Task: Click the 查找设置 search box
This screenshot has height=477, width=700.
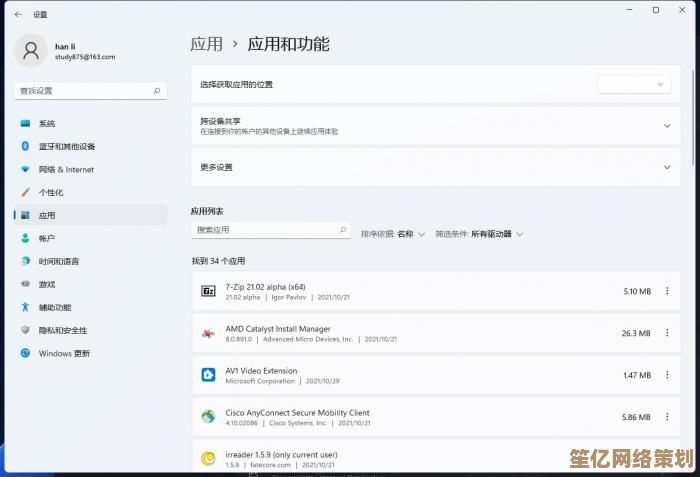Action: [x=90, y=90]
